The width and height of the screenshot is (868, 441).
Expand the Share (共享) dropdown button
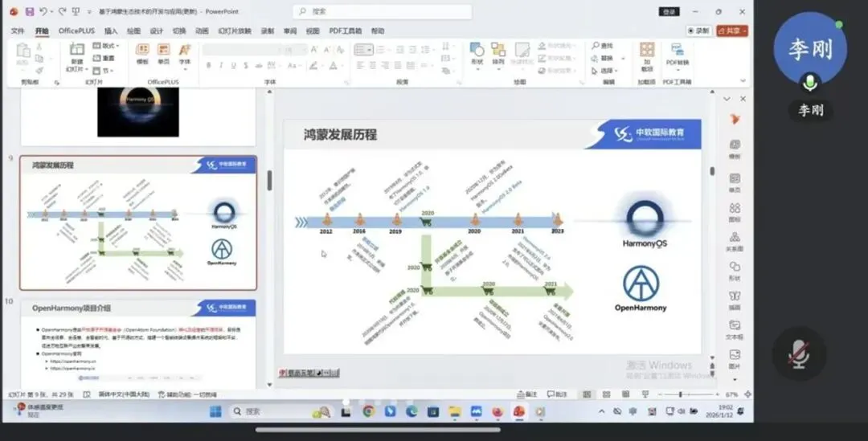[x=732, y=31]
